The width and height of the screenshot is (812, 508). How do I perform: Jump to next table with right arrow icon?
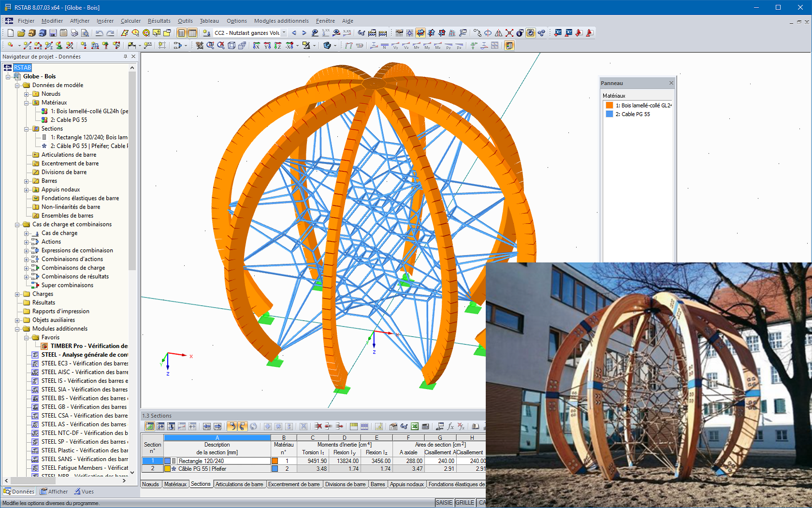[217, 426]
